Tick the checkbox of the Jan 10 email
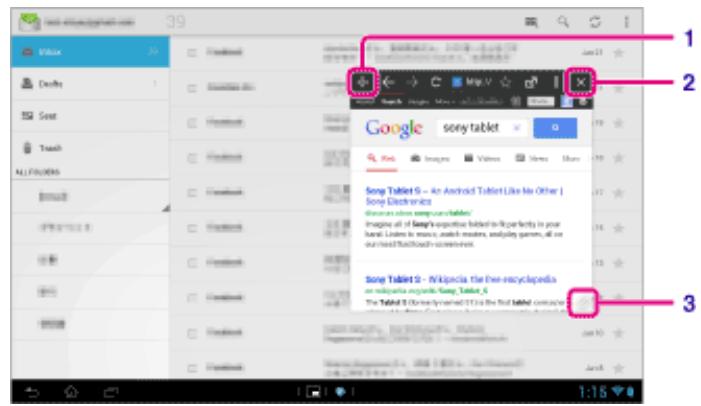This screenshot has width=701, height=406. [x=192, y=333]
